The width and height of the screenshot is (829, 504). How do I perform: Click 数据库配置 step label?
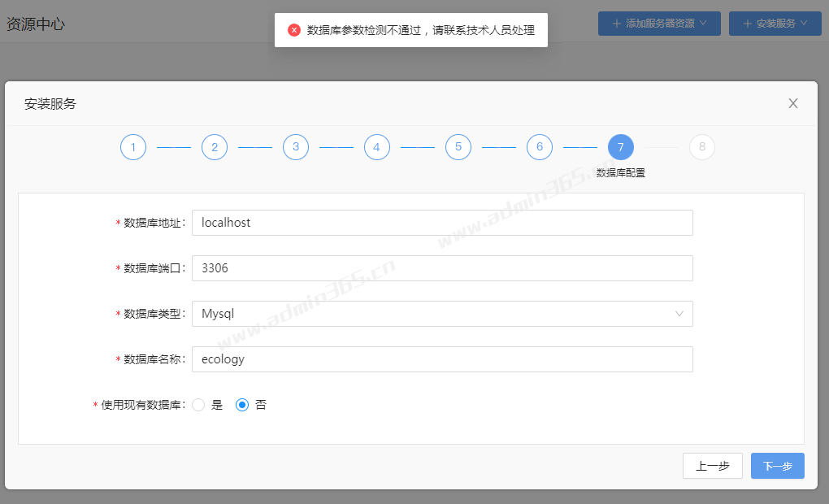point(621,173)
